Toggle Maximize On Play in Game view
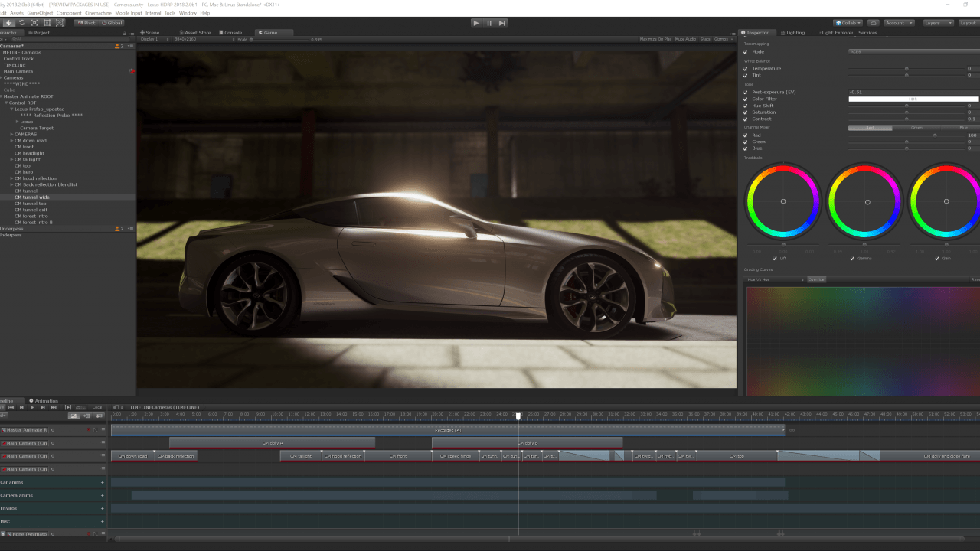Image resolution: width=980 pixels, height=551 pixels. click(655, 39)
